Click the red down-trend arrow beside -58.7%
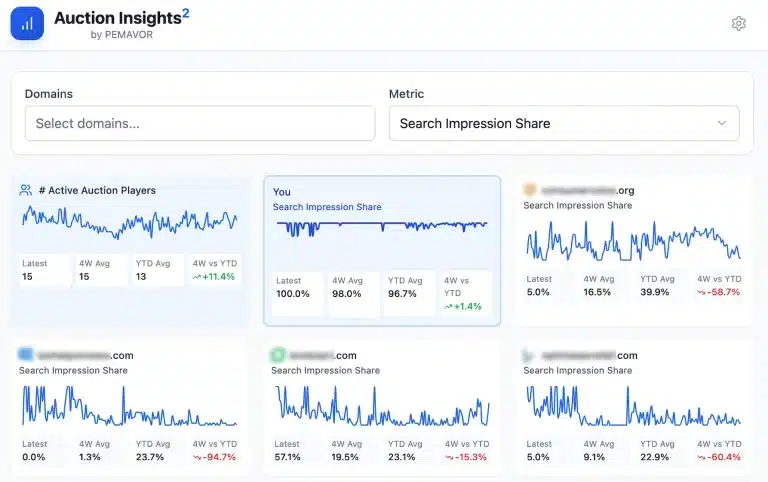The image size is (768, 482). click(x=701, y=292)
